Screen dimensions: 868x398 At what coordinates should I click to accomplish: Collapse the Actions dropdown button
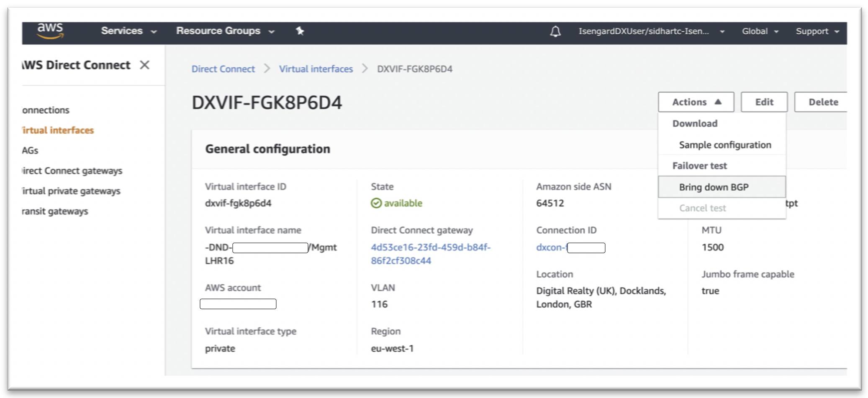coord(696,102)
